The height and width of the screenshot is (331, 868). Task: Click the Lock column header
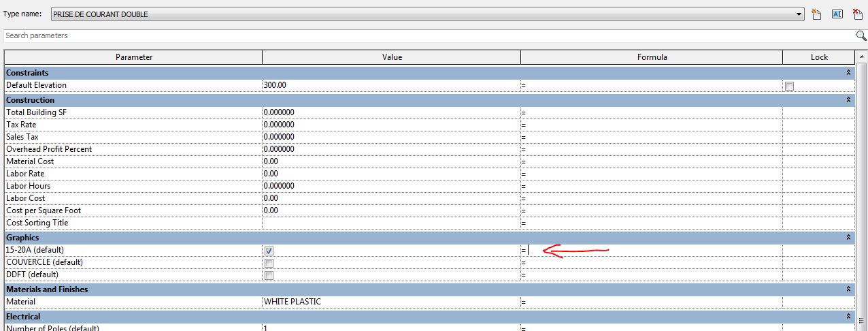click(x=819, y=57)
